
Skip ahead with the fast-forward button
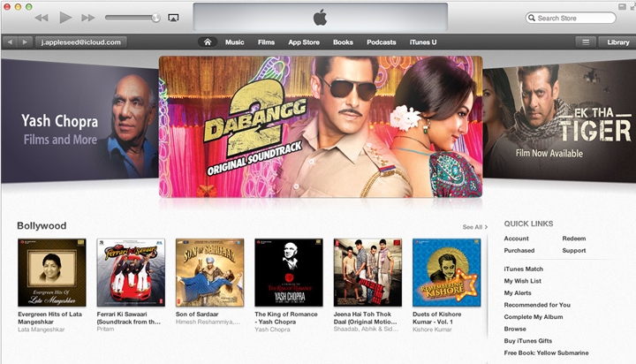88,18
